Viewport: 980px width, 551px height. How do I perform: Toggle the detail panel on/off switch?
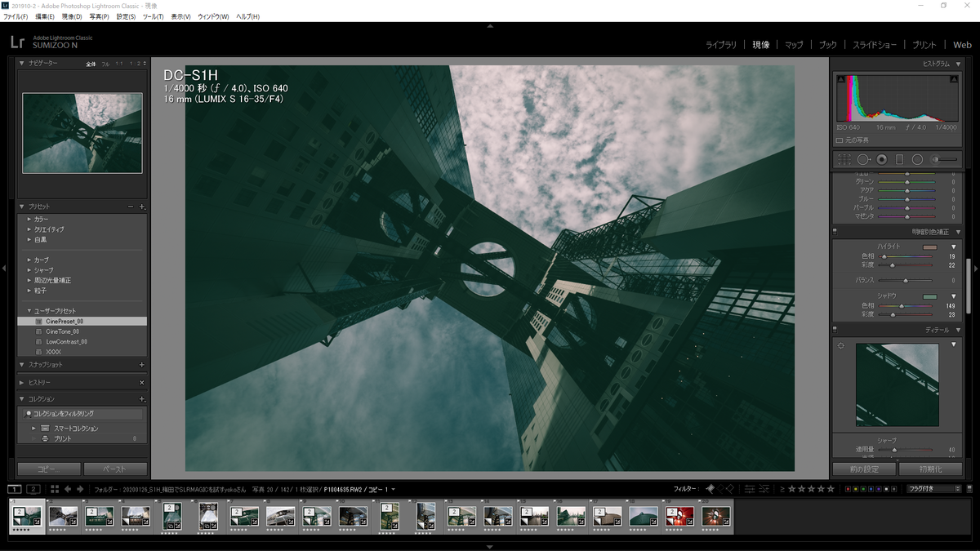click(x=835, y=330)
